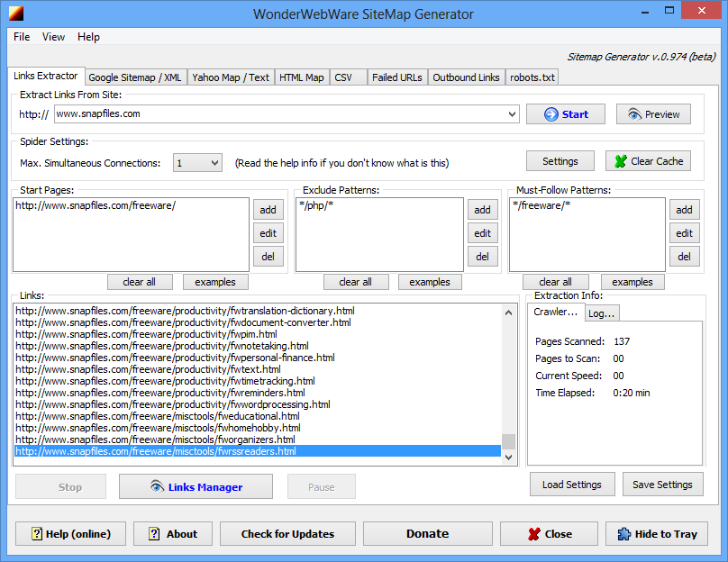The image size is (728, 562).
Task: Click the question mark icon on About
Action: point(154,534)
